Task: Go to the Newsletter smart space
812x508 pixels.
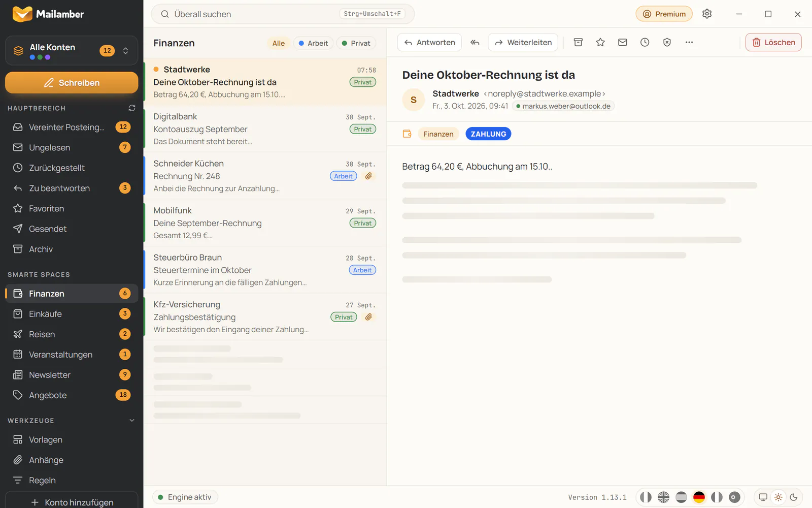Action: 72,374
